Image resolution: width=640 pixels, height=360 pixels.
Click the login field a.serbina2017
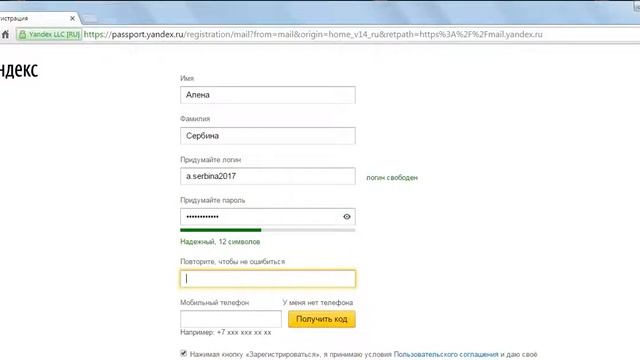[x=268, y=176]
